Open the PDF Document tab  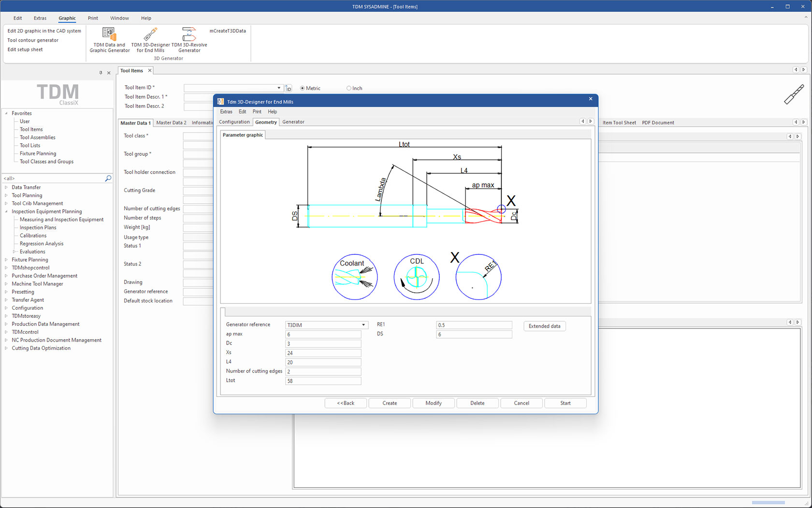pyautogui.click(x=658, y=123)
